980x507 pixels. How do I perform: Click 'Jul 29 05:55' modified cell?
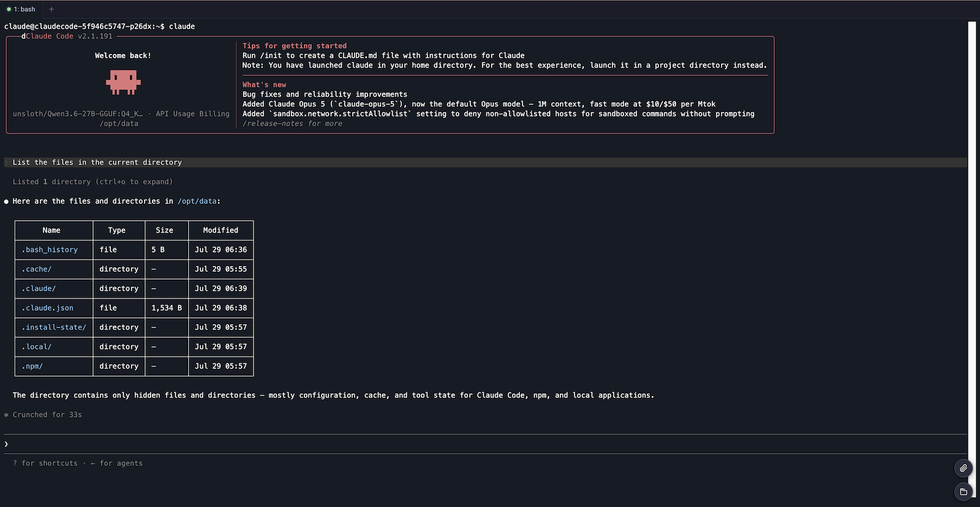pos(221,269)
